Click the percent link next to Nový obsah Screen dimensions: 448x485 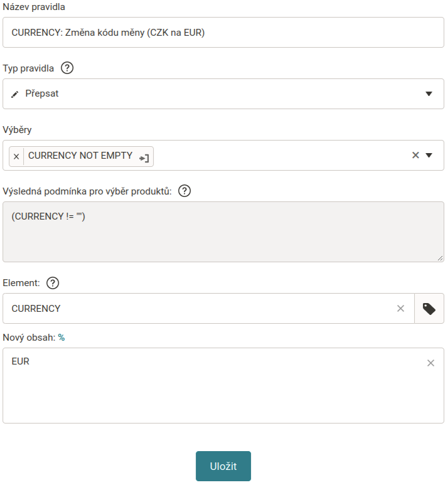[x=61, y=338]
